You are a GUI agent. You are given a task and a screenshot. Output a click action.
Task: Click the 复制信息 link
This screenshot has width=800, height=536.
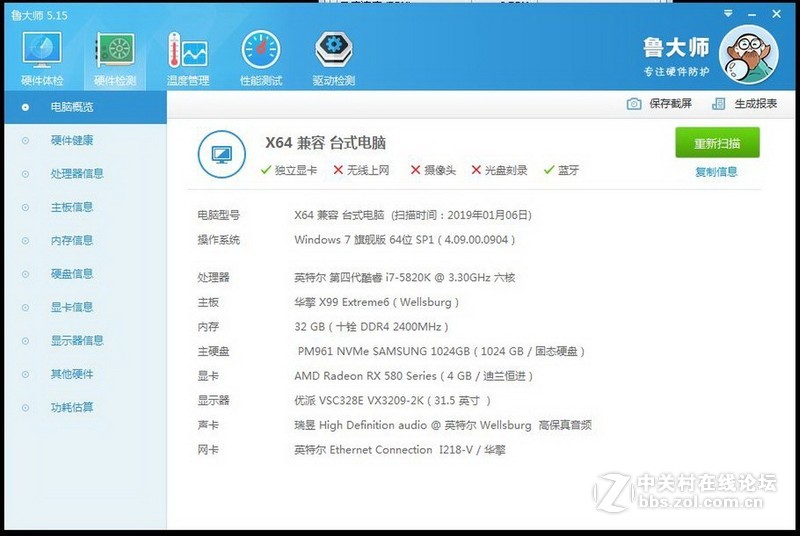[716, 172]
